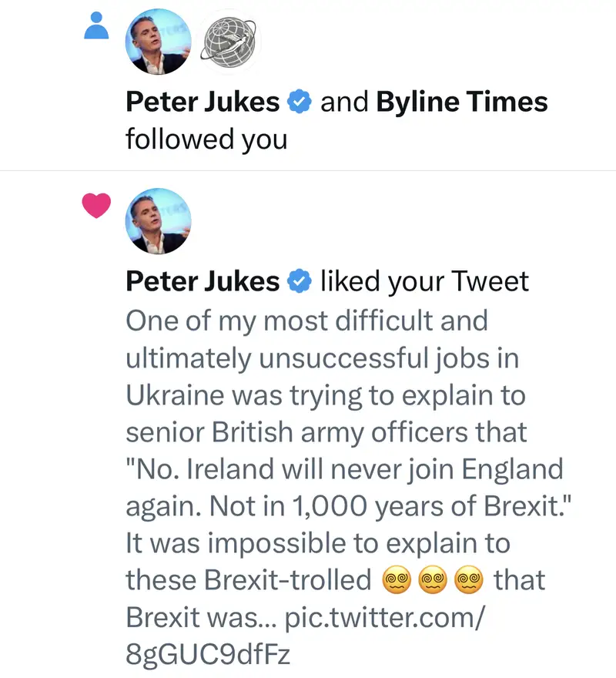Click the "No. Ireland will never join England" line
Image resolution: width=616 pixels, height=678 pixels.
[x=344, y=468]
